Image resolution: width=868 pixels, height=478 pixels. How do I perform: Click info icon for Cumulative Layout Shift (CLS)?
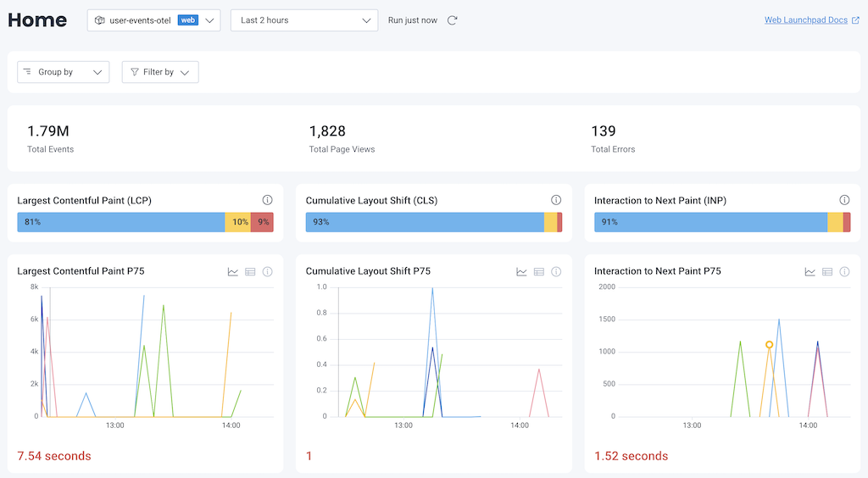pyautogui.click(x=556, y=200)
